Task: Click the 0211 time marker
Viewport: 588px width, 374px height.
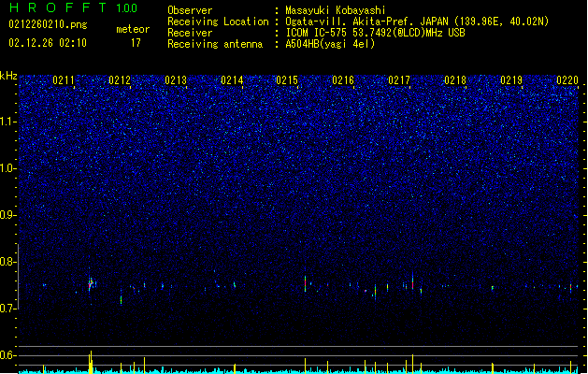Action: tap(64, 80)
